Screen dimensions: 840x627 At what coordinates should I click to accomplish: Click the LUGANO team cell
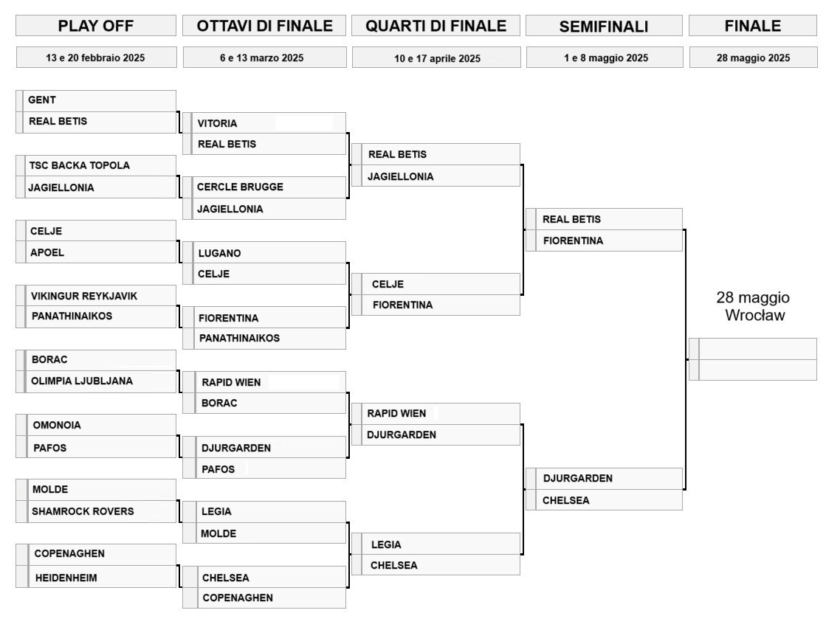click(x=268, y=253)
